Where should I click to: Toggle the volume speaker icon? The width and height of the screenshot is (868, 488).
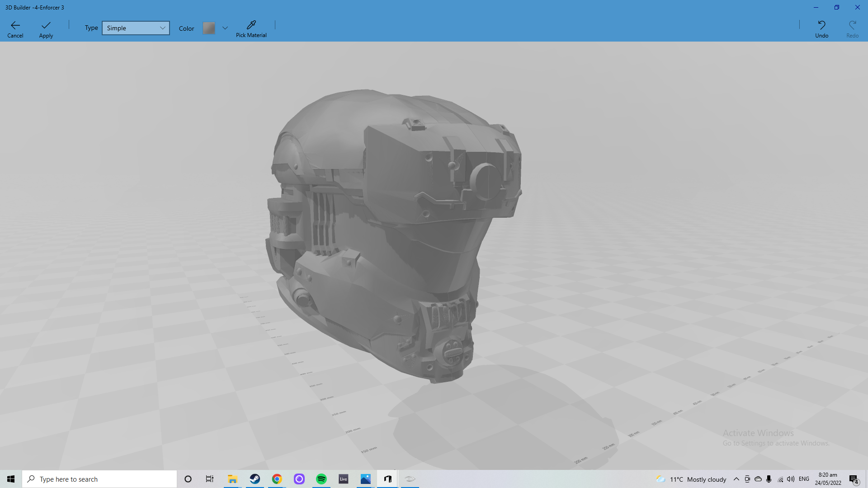point(791,479)
